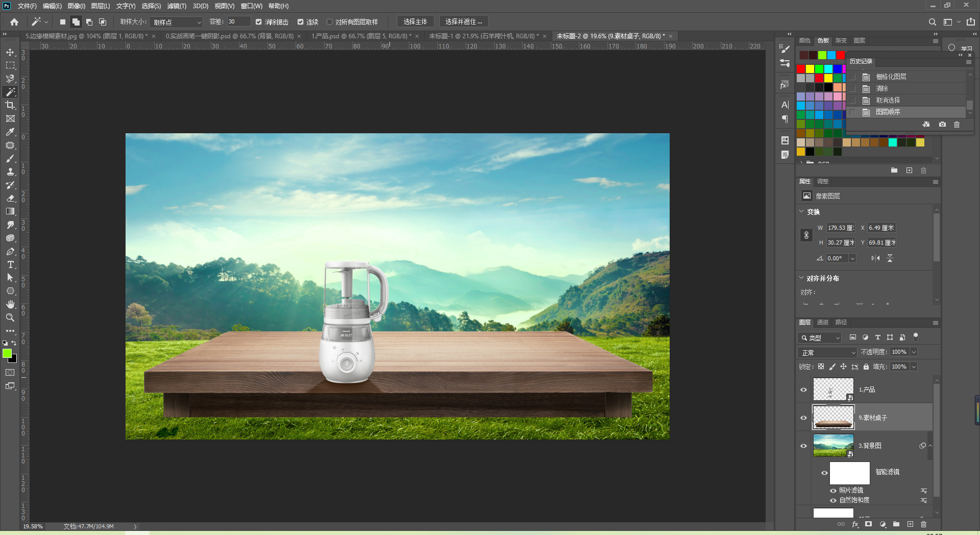
Task: Open the blend mode dropdown showing 正常
Action: point(827,352)
